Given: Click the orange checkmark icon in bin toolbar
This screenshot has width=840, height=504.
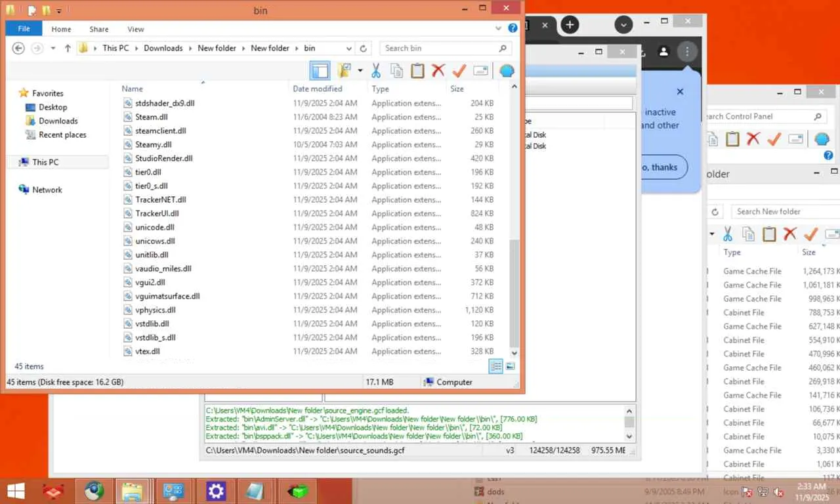Looking at the screenshot, I should click(459, 70).
